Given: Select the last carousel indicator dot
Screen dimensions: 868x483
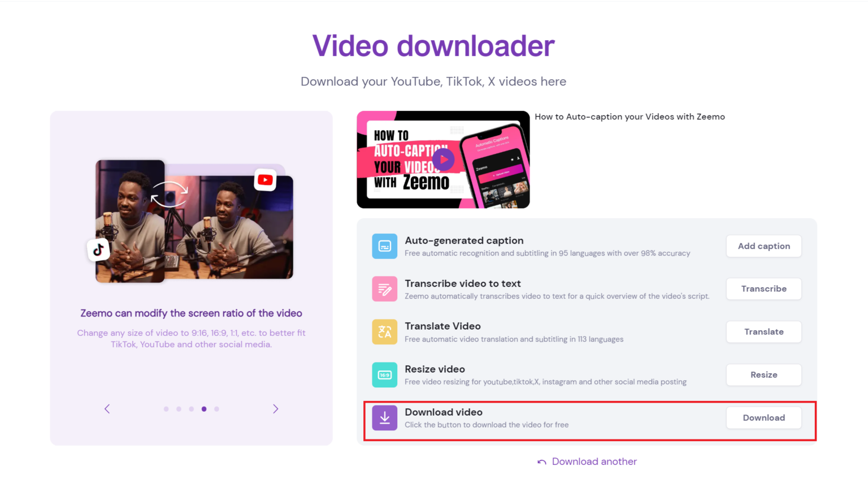Looking at the screenshot, I should [x=216, y=408].
